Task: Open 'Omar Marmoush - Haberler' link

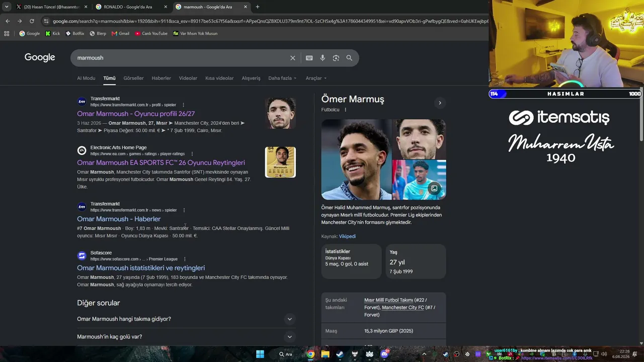Action: point(119,219)
